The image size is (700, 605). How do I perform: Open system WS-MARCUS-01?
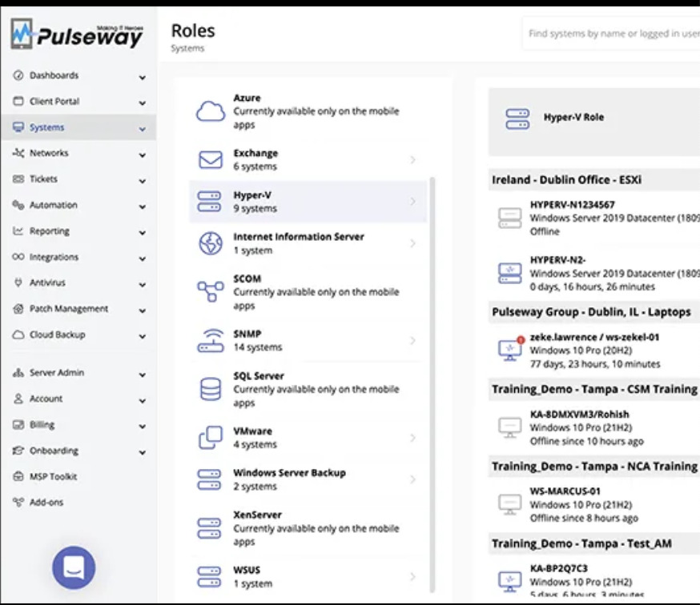(594, 505)
